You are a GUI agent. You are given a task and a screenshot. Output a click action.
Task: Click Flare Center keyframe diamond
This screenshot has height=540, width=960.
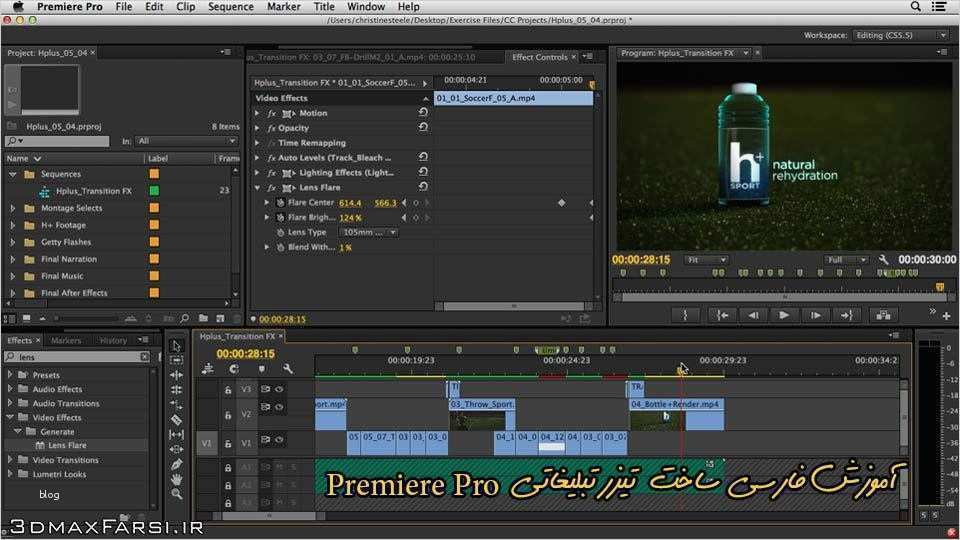561,203
